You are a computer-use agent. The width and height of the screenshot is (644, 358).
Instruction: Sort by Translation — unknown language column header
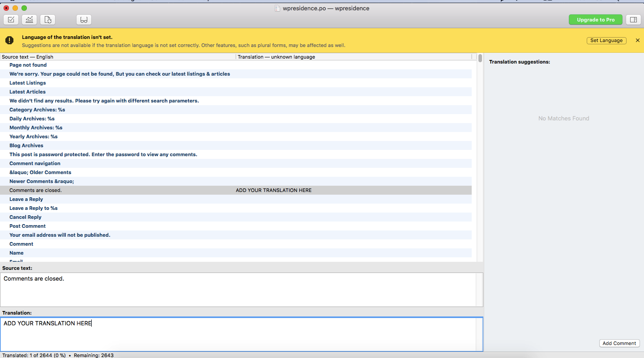click(x=354, y=57)
